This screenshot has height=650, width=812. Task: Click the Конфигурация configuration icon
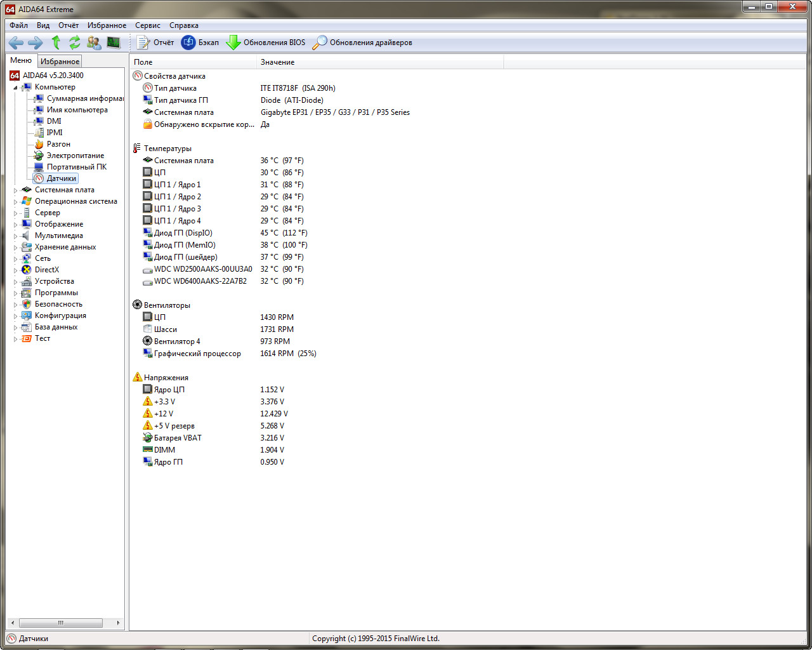click(x=27, y=315)
